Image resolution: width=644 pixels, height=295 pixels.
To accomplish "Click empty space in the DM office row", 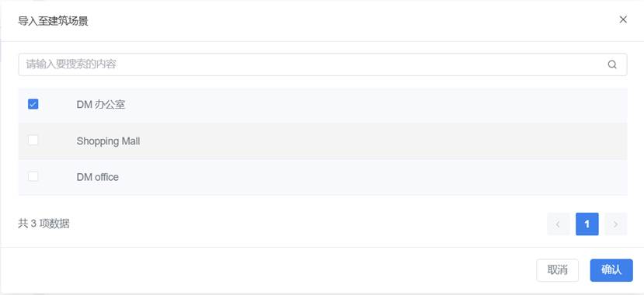I will (370, 177).
